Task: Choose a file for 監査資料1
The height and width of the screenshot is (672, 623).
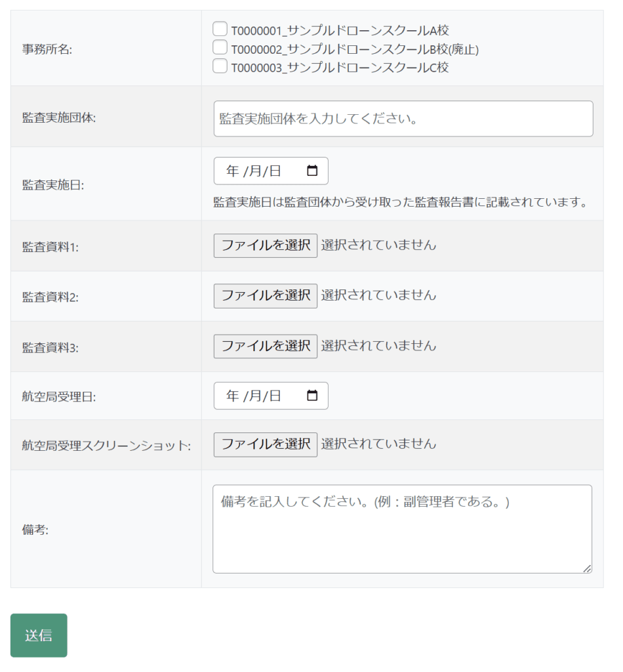Action: click(265, 245)
